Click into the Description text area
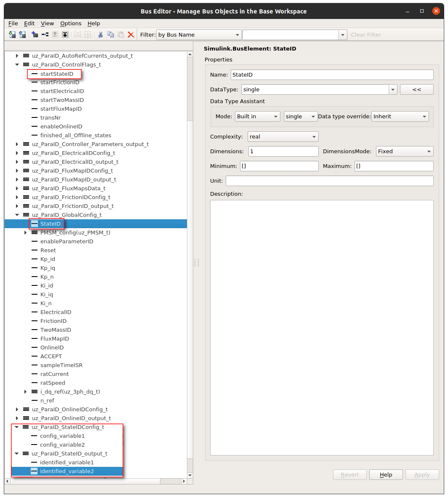 pyautogui.click(x=322, y=328)
